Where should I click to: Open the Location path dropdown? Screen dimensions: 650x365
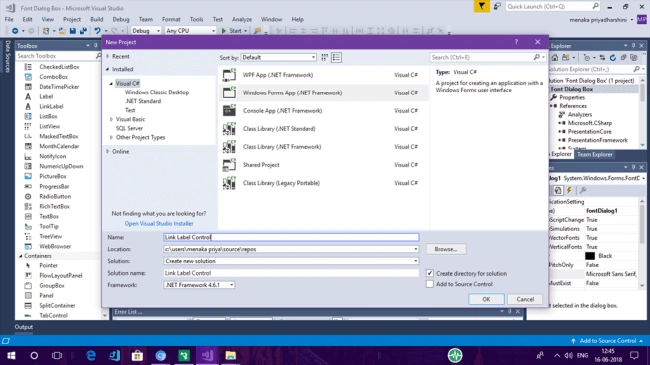click(415, 249)
